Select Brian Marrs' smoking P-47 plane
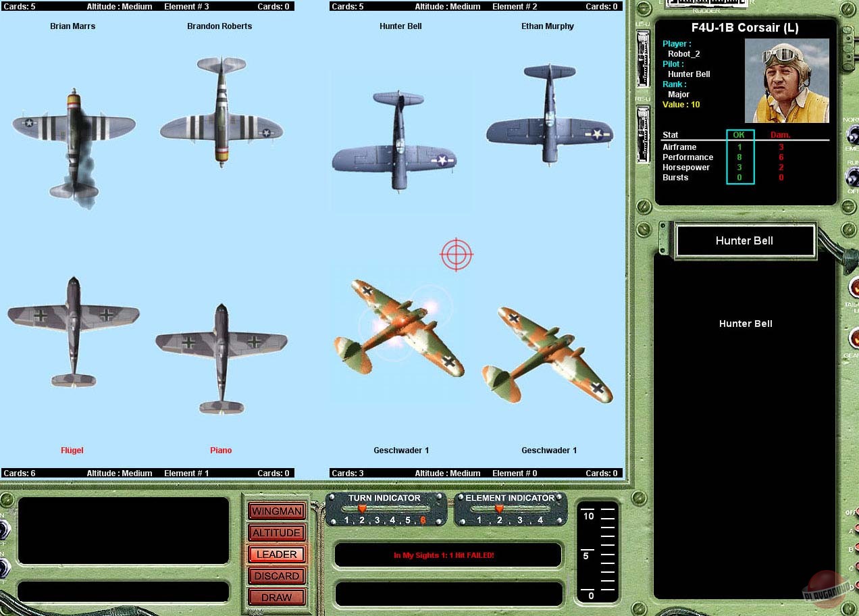This screenshot has width=859, height=616. point(74,140)
